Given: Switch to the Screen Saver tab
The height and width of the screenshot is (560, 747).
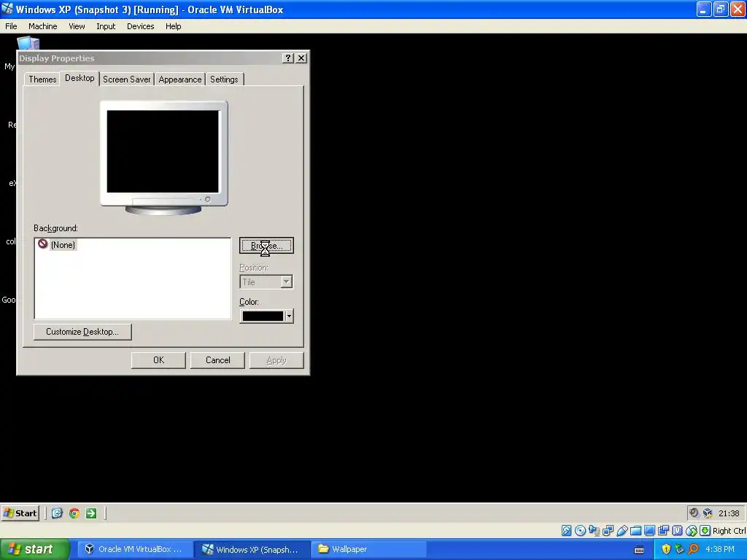Looking at the screenshot, I should 127,79.
